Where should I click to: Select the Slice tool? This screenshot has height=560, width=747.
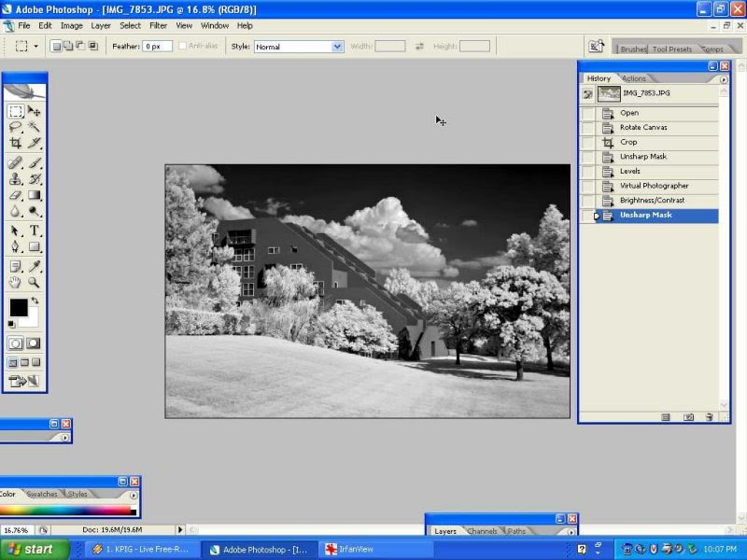[34, 143]
